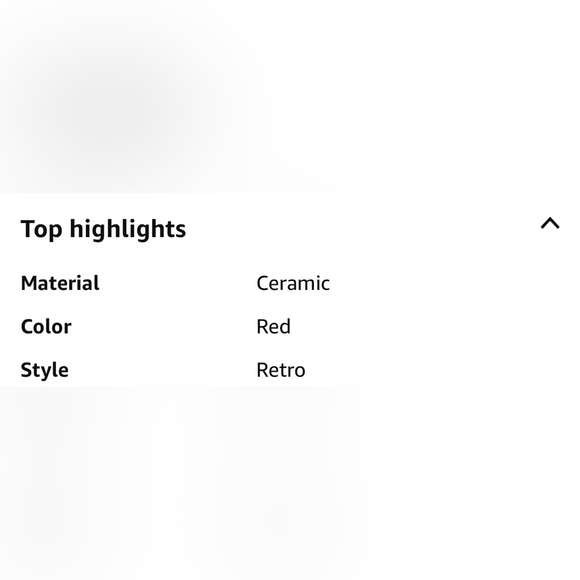Click the Top highlights heading
This screenshot has height=580, width=580.
103,229
